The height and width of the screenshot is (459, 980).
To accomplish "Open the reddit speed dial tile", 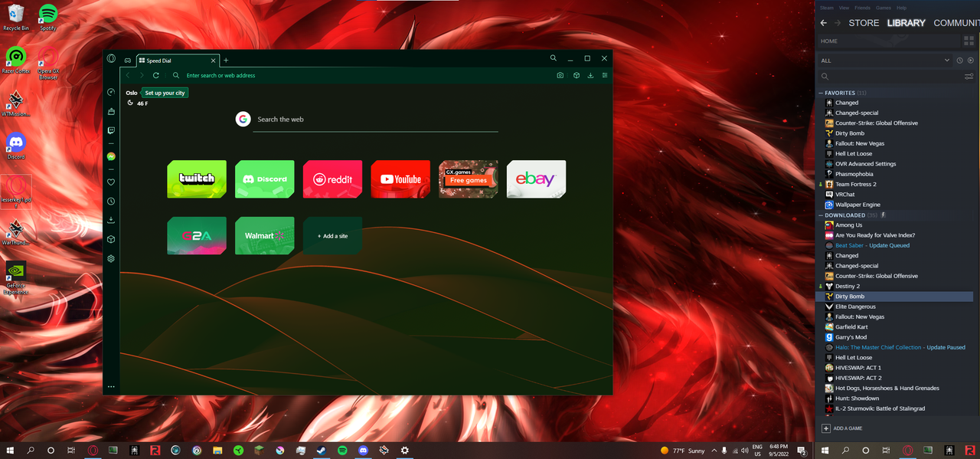I will [x=332, y=179].
